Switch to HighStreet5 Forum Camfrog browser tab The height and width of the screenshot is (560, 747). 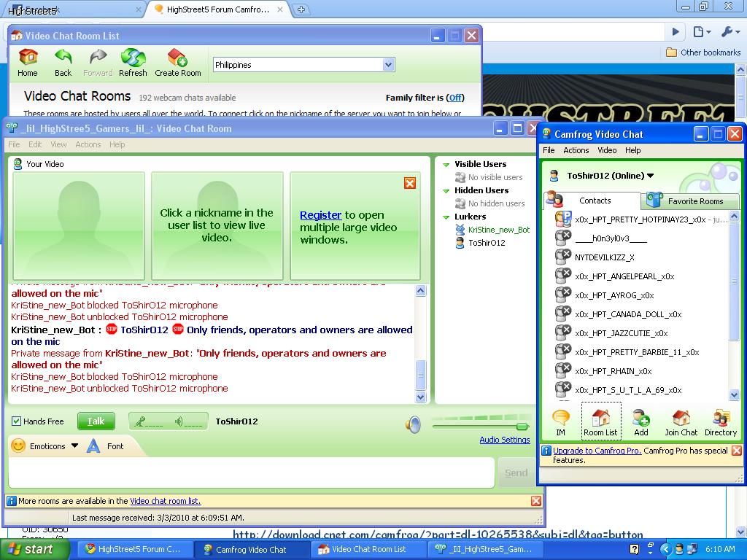[217, 9]
